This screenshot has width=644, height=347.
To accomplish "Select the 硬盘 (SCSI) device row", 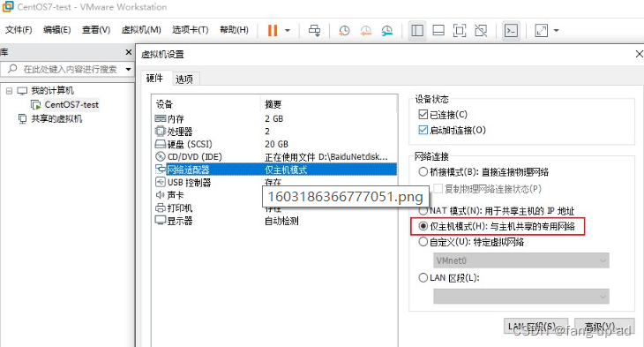I will click(275, 144).
